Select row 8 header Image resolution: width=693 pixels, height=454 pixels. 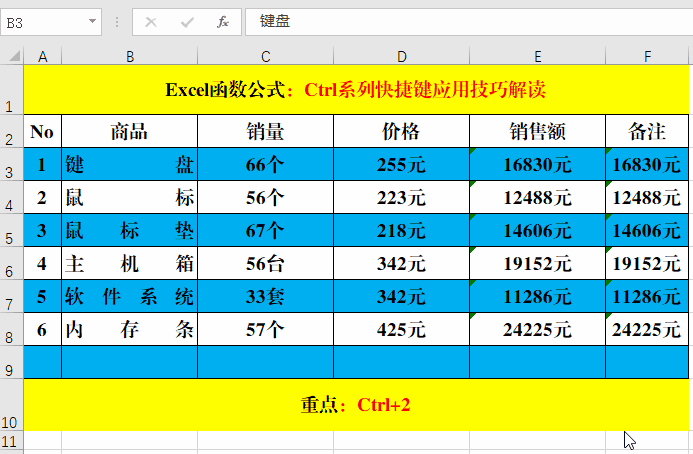click(x=11, y=329)
